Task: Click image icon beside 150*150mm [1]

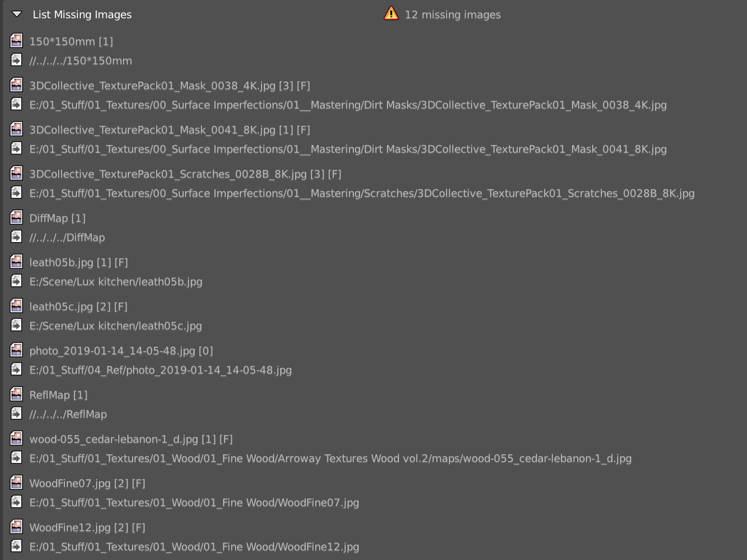Action: (16, 40)
